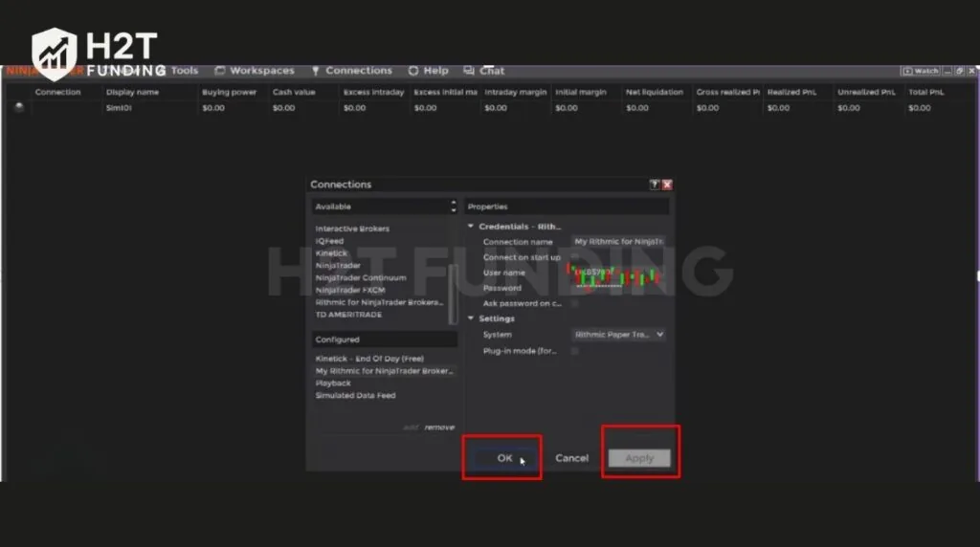Viewport: 980px width, 547px height.
Task: Select Kinetick in Available list
Action: (331, 252)
